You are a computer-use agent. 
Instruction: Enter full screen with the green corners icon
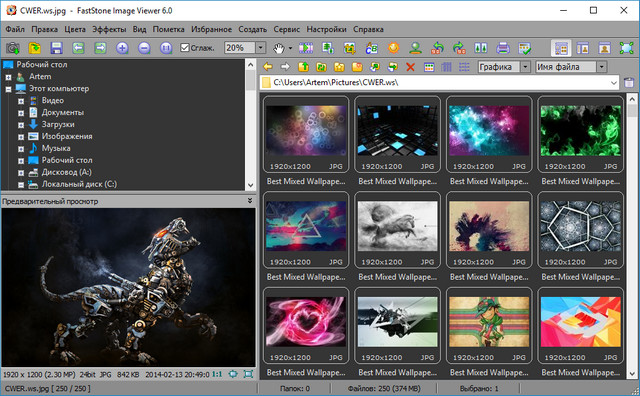[627, 48]
